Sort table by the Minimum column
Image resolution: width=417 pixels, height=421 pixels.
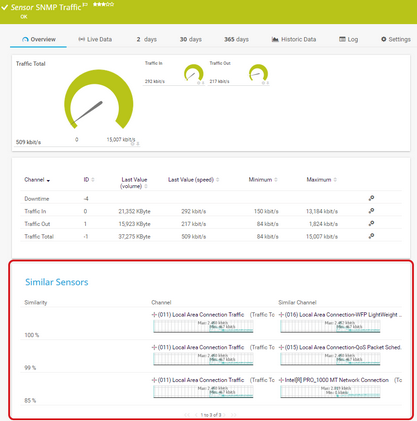pos(263,180)
